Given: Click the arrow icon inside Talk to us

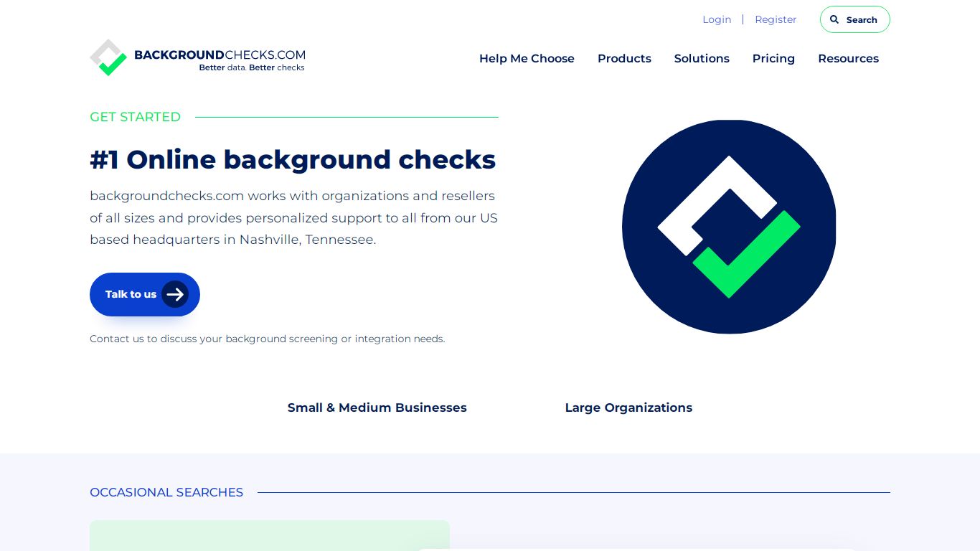Looking at the screenshot, I should (x=175, y=294).
